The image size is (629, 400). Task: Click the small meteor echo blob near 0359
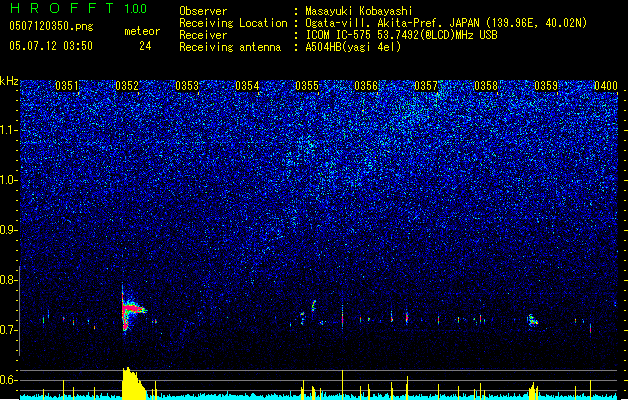[x=532, y=321]
